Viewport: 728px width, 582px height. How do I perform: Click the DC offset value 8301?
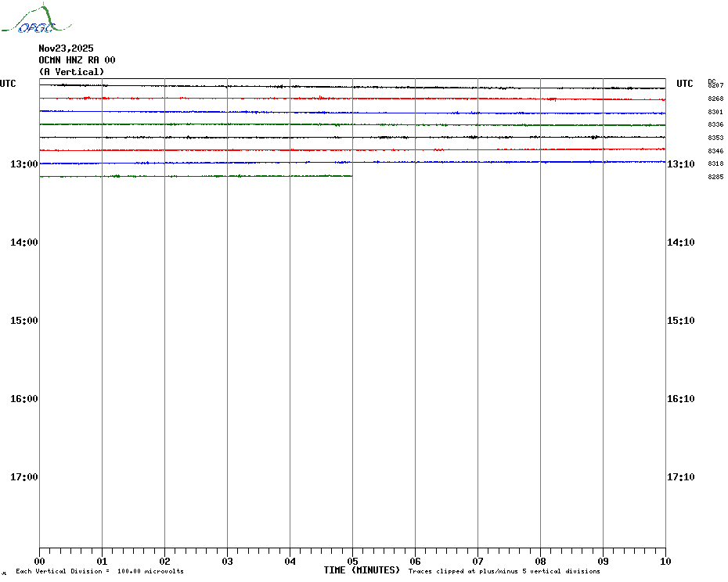tap(715, 112)
